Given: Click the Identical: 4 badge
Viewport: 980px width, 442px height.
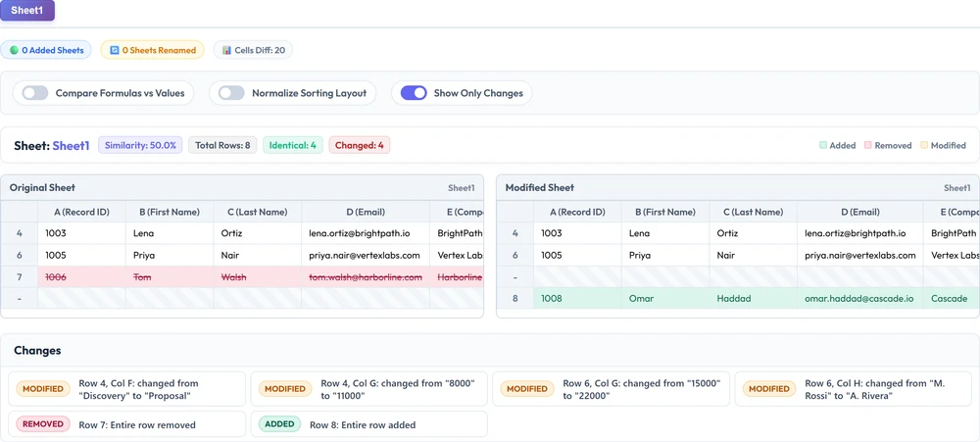Looking at the screenshot, I should point(292,146).
